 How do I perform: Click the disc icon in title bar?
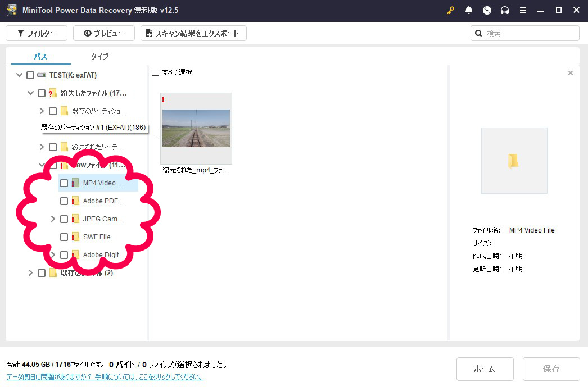click(x=487, y=11)
